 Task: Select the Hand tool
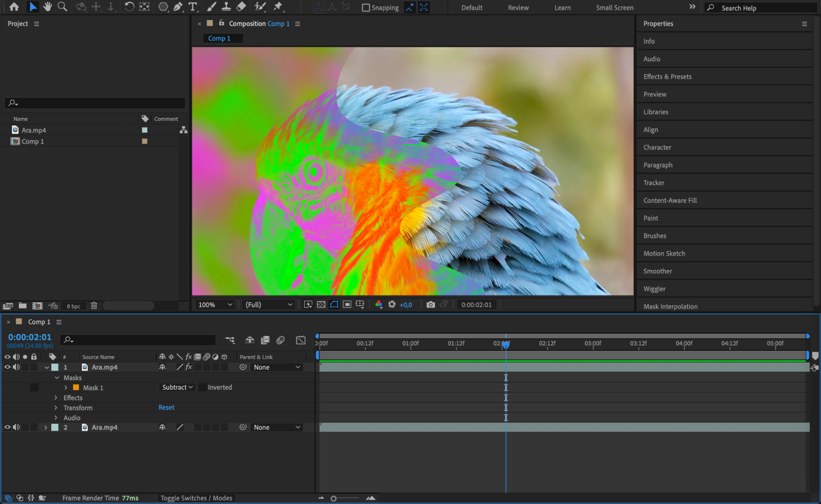(x=48, y=7)
